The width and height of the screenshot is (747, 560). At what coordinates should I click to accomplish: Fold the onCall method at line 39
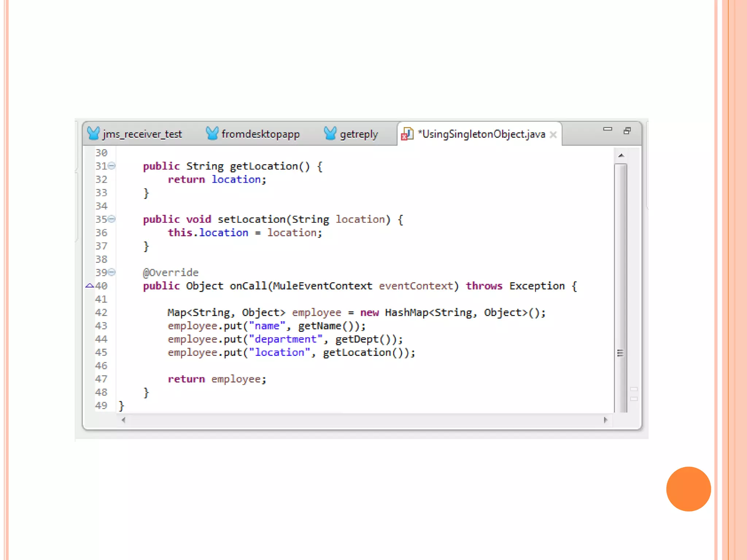pos(112,272)
